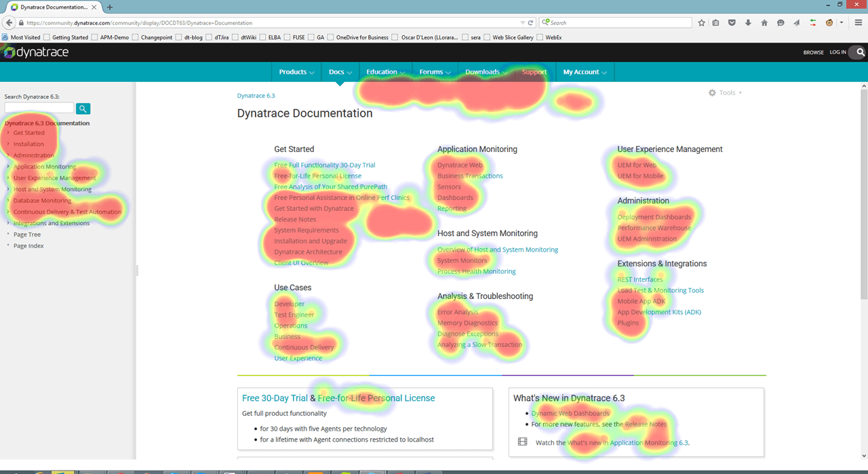Open the Education dropdown menu
This screenshot has height=474, width=868.
(x=385, y=72)
